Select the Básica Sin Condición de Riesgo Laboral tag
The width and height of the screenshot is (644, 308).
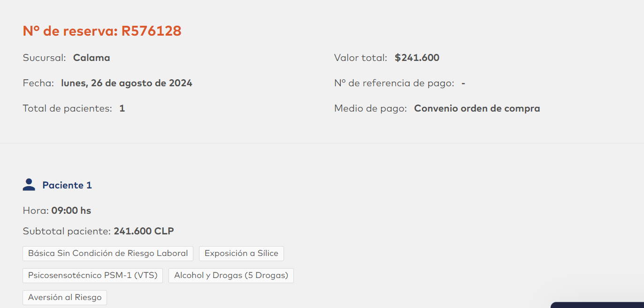tap(108, 254)
